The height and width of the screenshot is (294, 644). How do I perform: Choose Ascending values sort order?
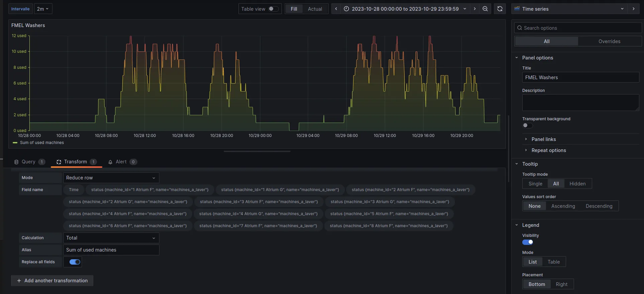click(563, 206)
